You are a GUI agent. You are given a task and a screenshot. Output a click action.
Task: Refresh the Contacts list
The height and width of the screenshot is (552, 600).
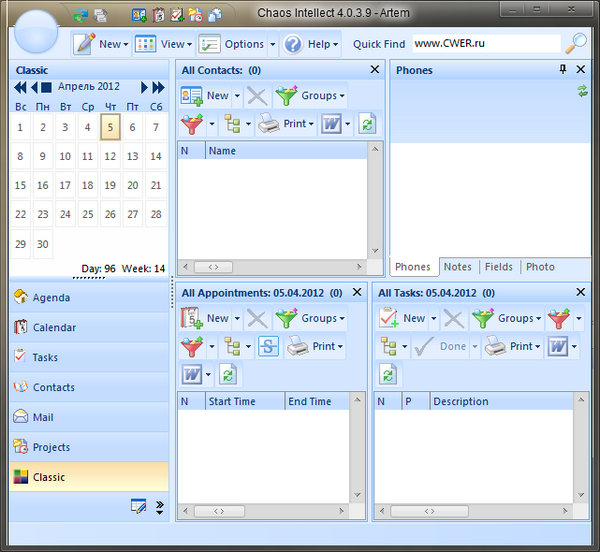pos(368,124)
